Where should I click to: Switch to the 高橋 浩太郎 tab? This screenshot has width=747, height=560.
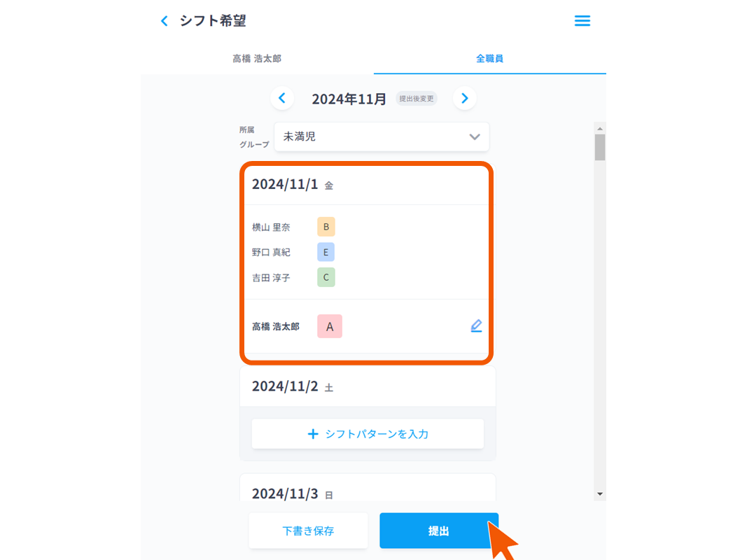tap(257, 59)
